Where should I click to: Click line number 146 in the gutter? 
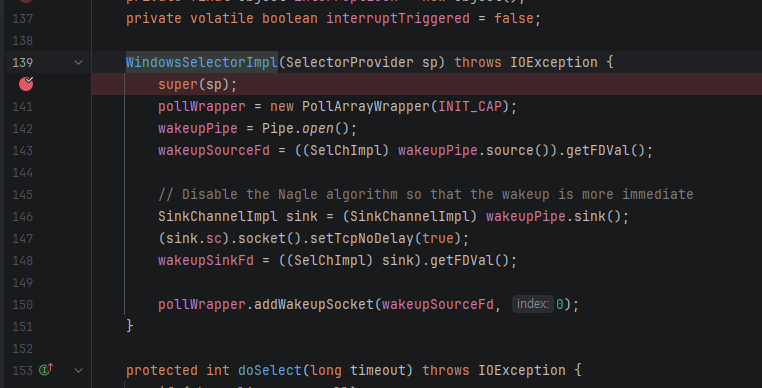pos(23,216)
